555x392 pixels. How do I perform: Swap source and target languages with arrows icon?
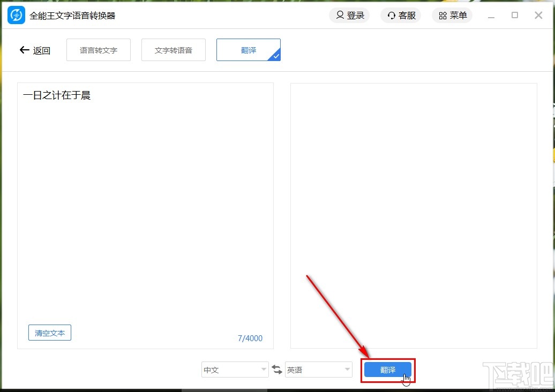coord(277,370)
